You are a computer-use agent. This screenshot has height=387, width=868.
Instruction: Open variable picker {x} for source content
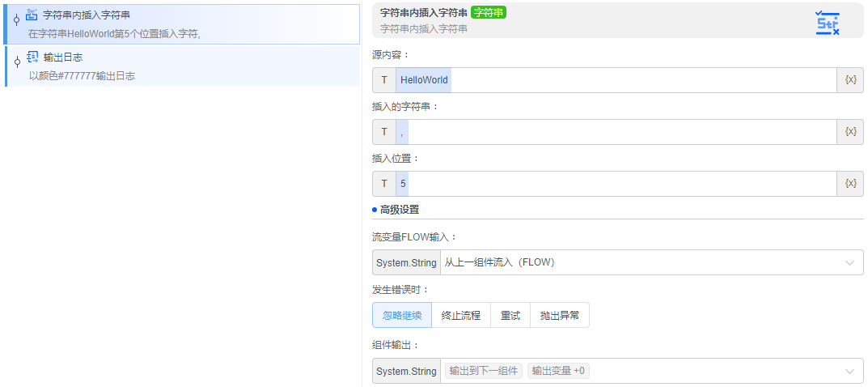pos(850,80)
